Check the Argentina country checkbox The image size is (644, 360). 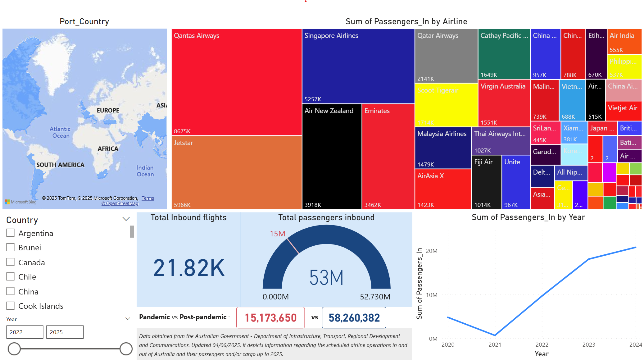pyautogui.click(x=11, y=233)
